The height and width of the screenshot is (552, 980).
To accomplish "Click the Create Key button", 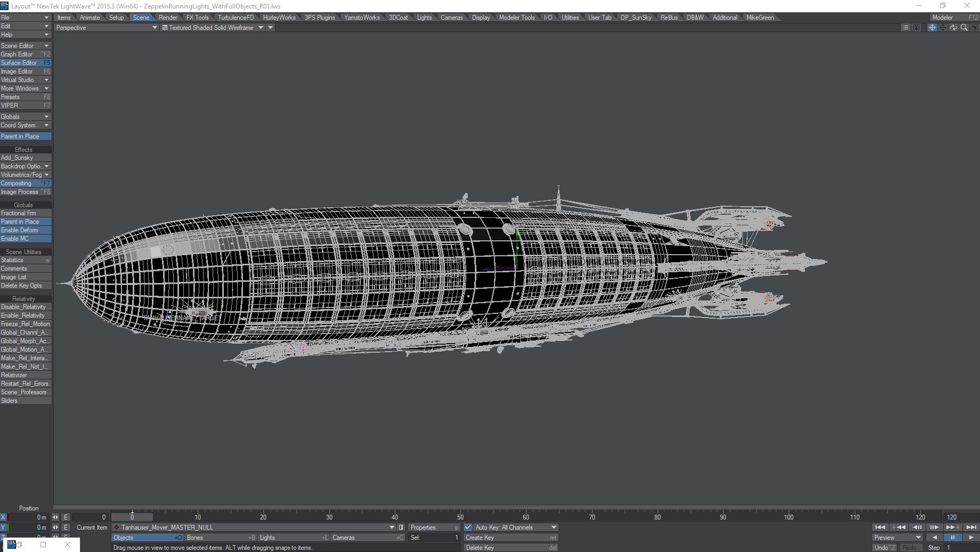I will pos(511,538).
